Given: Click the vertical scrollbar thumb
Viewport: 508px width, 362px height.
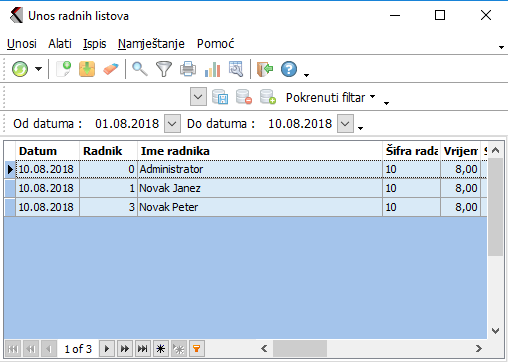Looking at the screenshot, I should (496, 207).
